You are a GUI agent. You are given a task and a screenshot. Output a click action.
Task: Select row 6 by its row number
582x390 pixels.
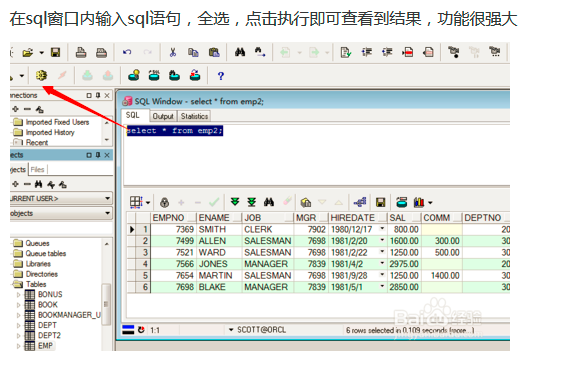[143, 287]
